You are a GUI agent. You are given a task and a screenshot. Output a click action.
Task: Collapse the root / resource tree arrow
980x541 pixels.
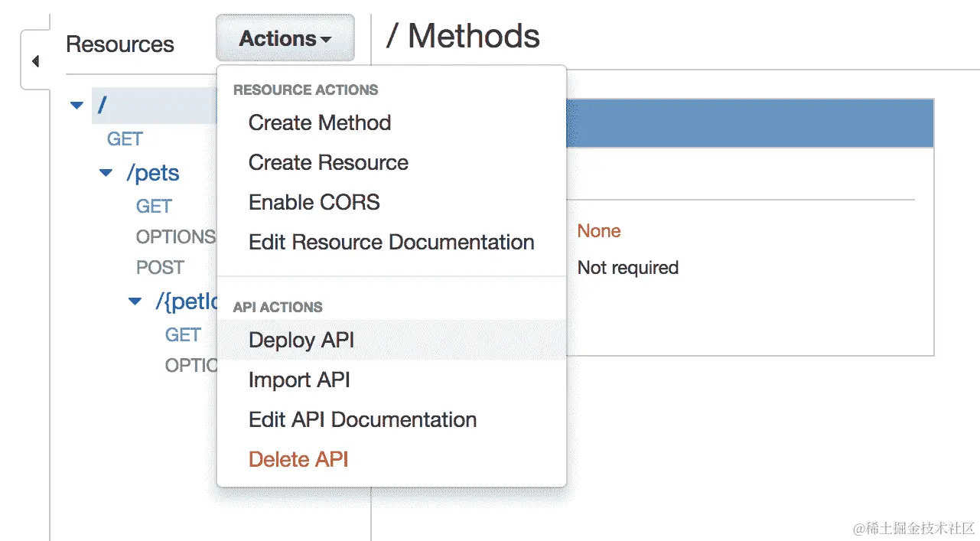(x=77, y=105)
